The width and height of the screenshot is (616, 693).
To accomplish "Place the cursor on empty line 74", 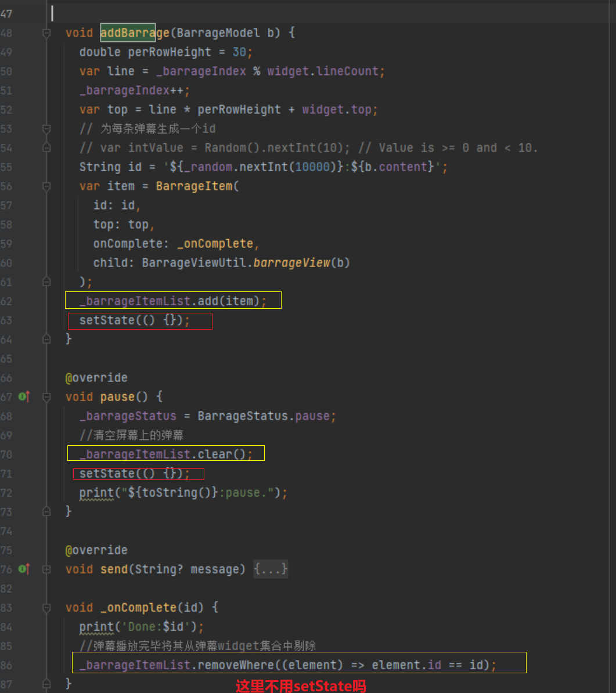I will 332,531.
